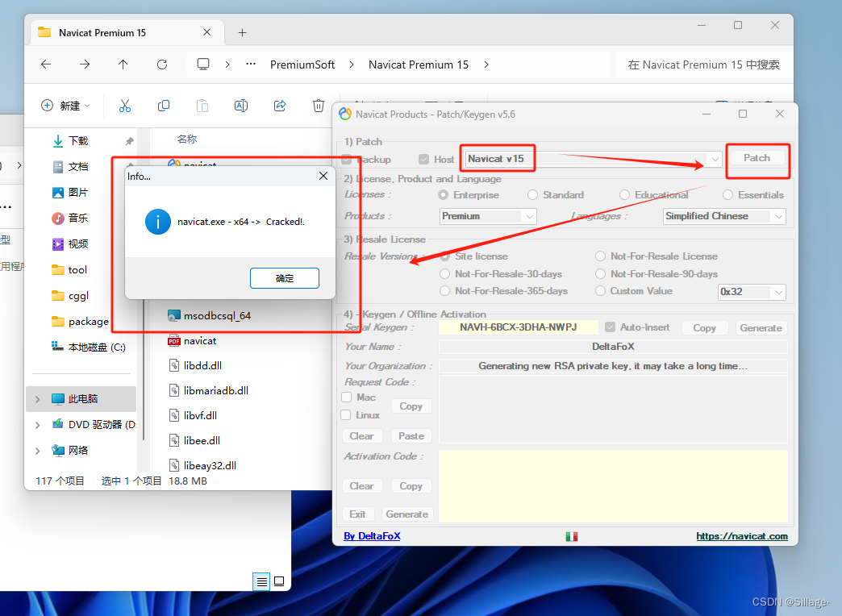Image resolution: width=842 pixels, height=616 pixels.
Task: Expand 此电脑 This PC tree node
Action: click(37, 399)
